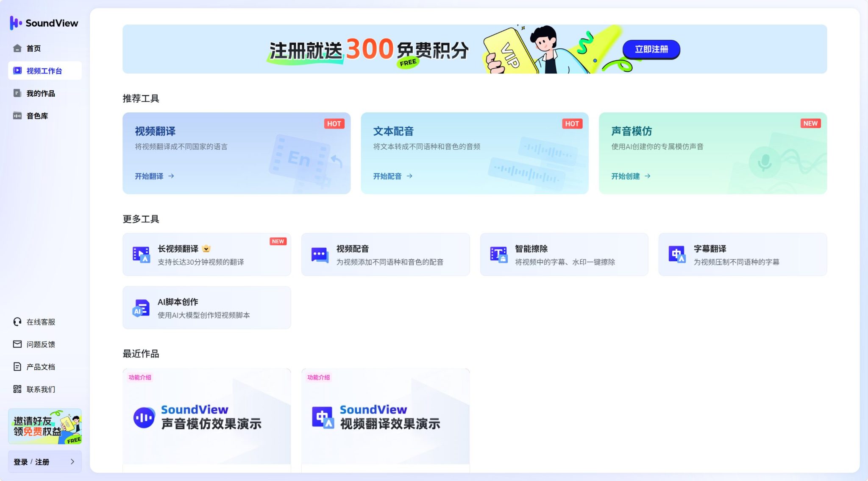Screen dimensions: 868x481
Task: Click the 字幕翻译 tool icon
Action: 677,254
